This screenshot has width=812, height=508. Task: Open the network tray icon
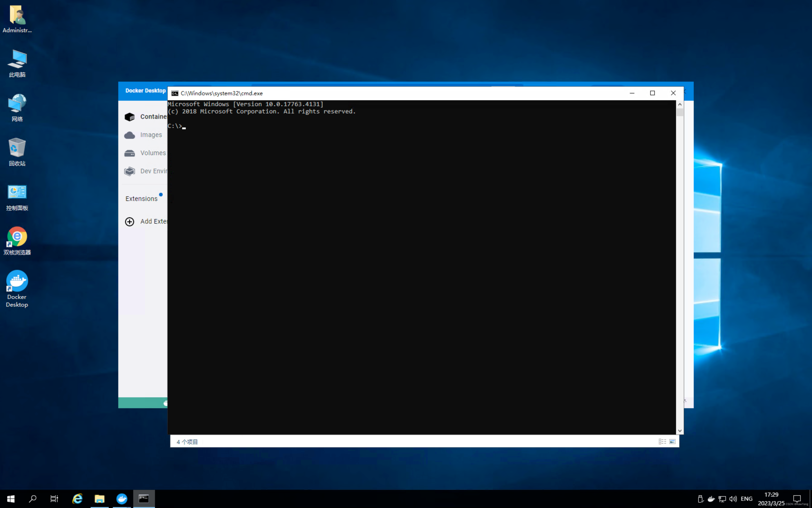click(722, 499)
